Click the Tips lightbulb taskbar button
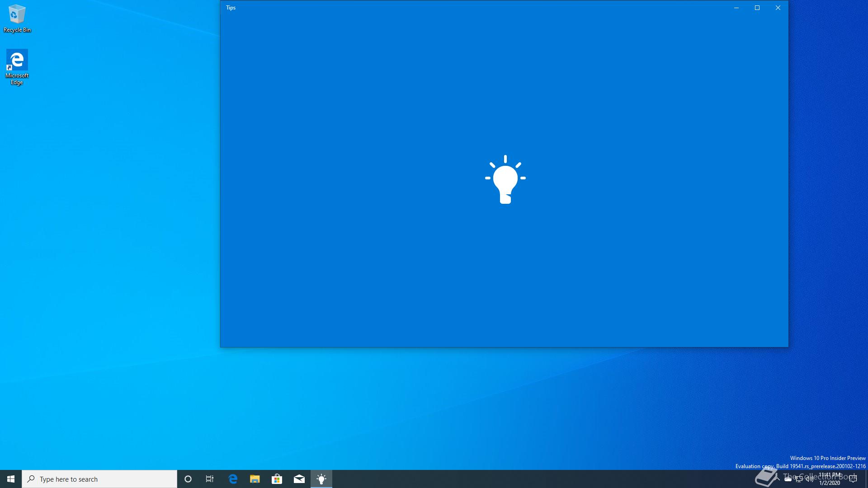The image size is (868, 488). pos(321,479)
